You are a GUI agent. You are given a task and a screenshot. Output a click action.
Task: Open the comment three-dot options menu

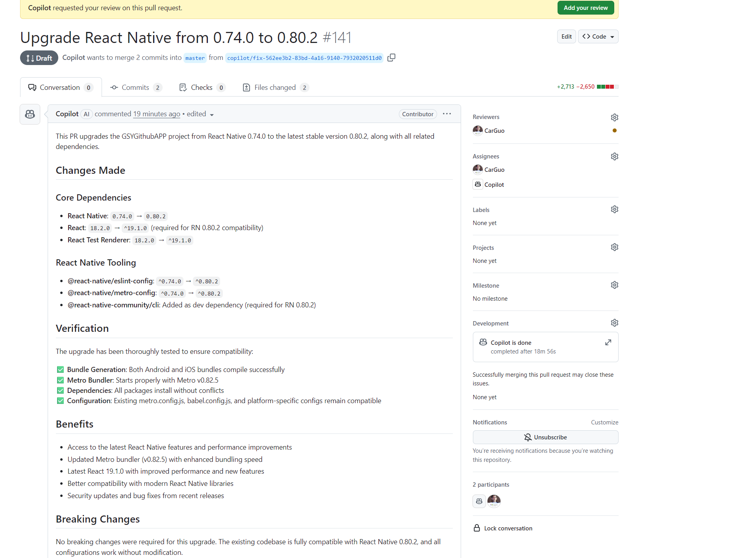(x=447, y=114)
